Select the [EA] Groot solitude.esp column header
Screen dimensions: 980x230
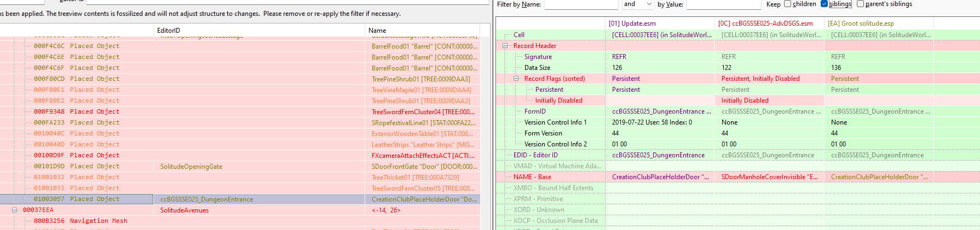click(x=879, y=23)
